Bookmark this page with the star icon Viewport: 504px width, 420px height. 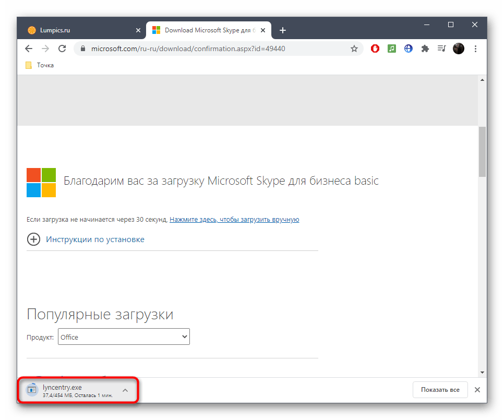coord(354,49)
